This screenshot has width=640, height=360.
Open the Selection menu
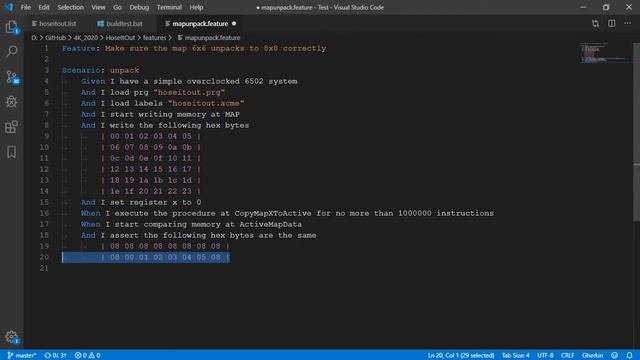(x=70, y=7)
